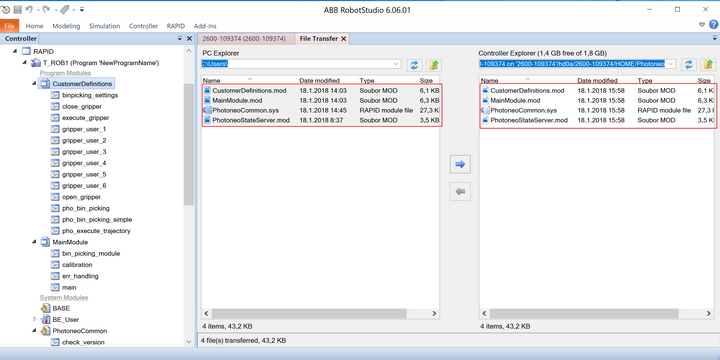Collapse the T_ROB1 task node
The width and height of the screenshot is (720, 360).
[24, 62]
